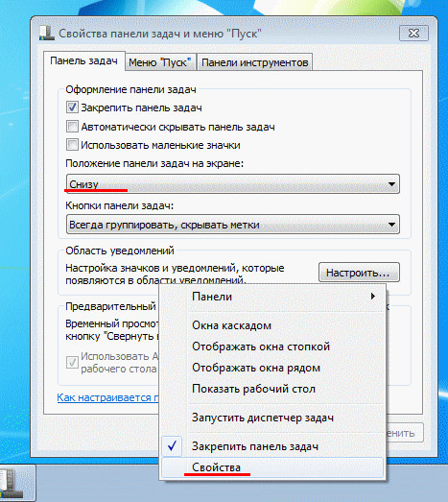
Task: Select the Панель задач tab
Action: (83, 60)
